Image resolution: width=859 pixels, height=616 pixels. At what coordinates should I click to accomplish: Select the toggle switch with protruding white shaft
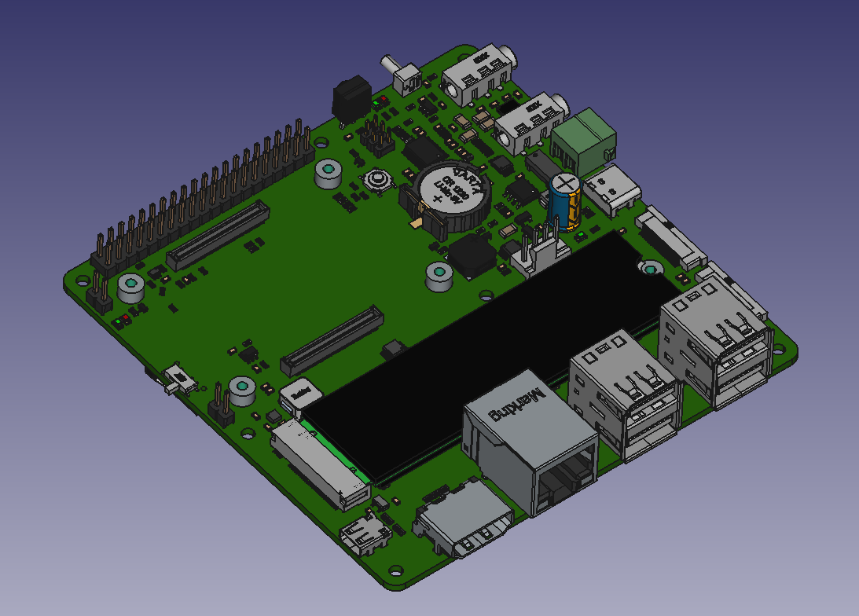[402, 77]
